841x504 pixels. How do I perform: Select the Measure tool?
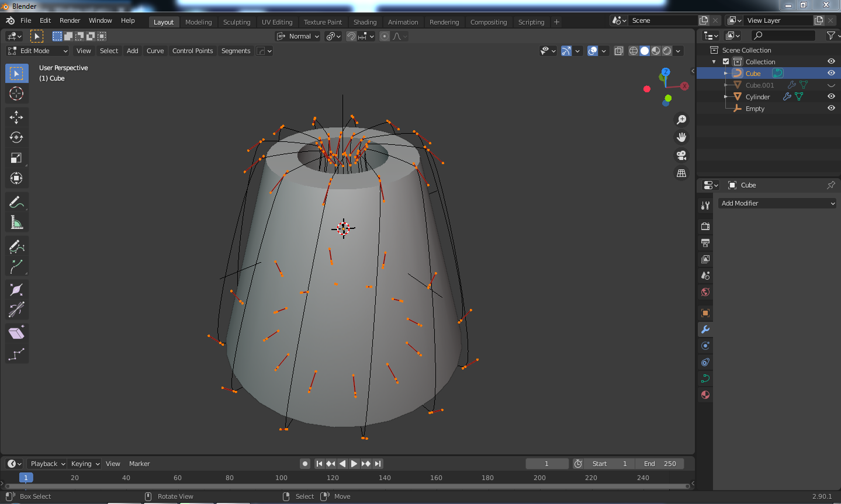coord(16,223)
